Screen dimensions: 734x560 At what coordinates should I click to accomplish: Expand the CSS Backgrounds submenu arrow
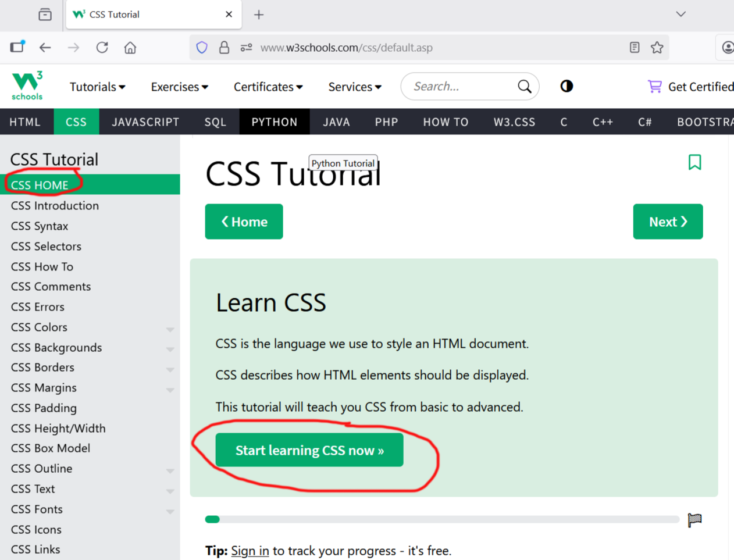click(170, 349)
